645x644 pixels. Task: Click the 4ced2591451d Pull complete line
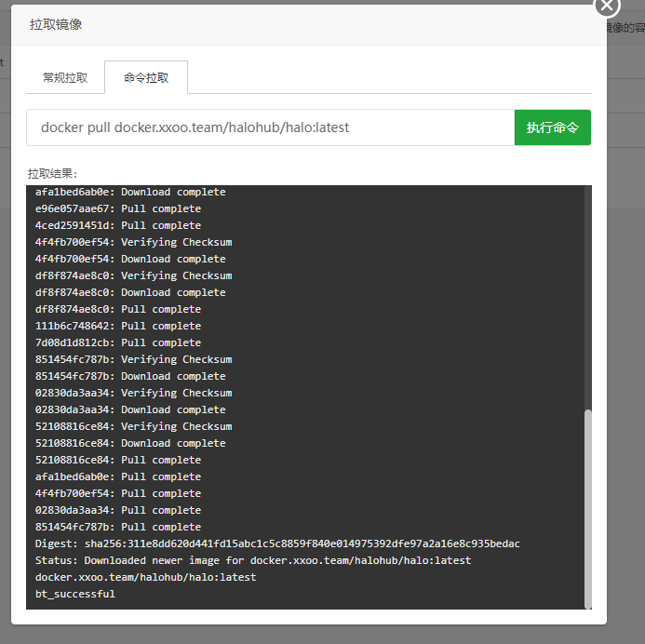point(118,225)
